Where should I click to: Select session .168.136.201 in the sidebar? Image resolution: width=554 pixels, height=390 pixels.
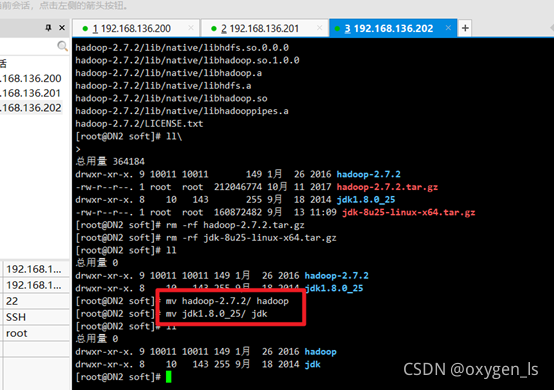click(x=31, y=93)
